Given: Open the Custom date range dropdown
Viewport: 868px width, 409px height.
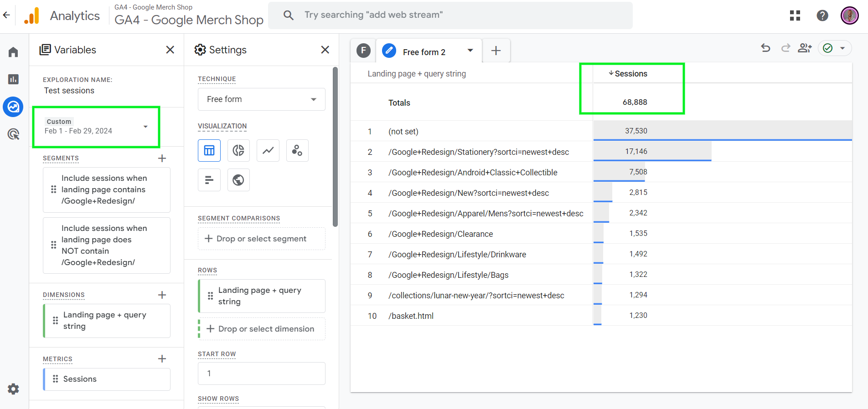Looking at the screenshot, I should (x=97, y=127).
